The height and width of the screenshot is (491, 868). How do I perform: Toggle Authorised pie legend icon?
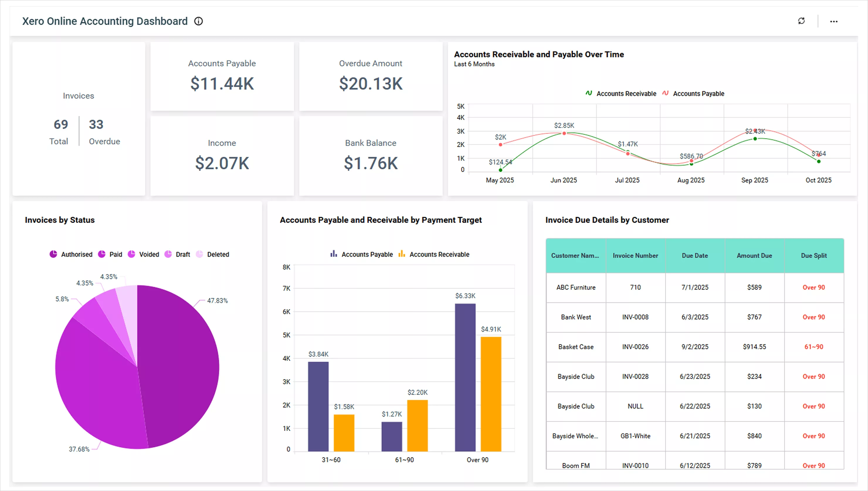(x=53, y=254)
